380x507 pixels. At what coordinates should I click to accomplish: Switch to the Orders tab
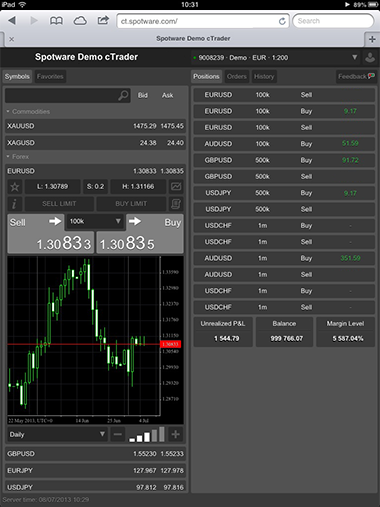point(237,77)
